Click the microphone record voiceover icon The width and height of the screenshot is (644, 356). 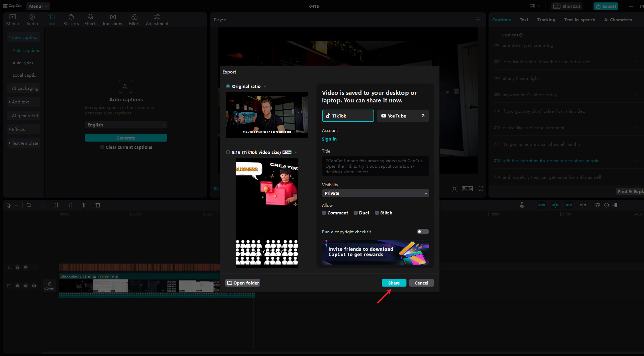point(522,205)
